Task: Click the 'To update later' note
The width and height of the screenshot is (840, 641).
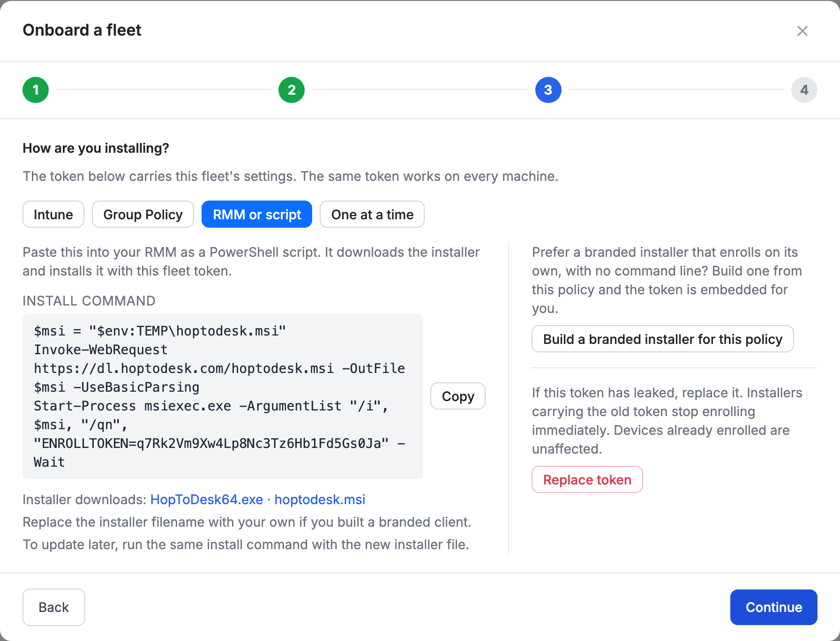Action: click(x=246, y=544)
